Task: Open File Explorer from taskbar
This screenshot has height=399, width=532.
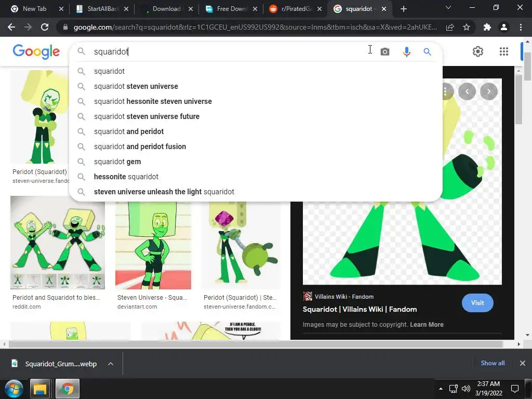Action: 40,389
